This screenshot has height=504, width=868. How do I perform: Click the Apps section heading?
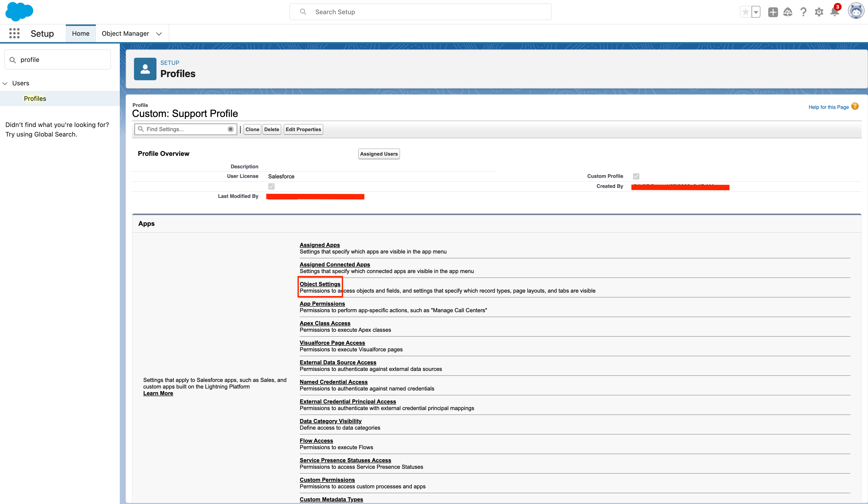[146, 224]
